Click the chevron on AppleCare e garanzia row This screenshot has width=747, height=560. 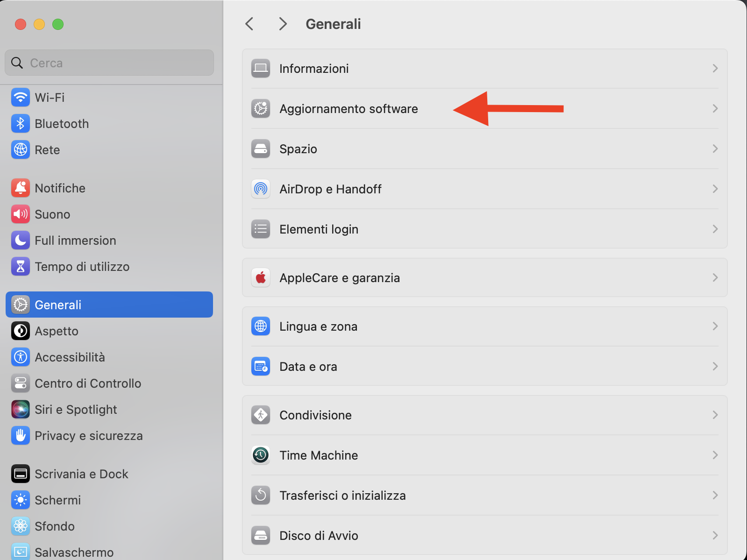tap(715, 278)
